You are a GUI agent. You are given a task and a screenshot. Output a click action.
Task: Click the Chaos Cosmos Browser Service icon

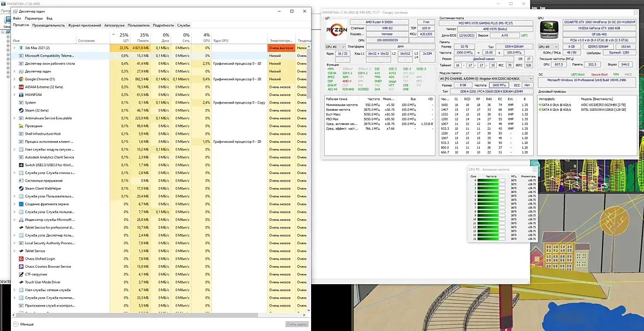point(21,267)
